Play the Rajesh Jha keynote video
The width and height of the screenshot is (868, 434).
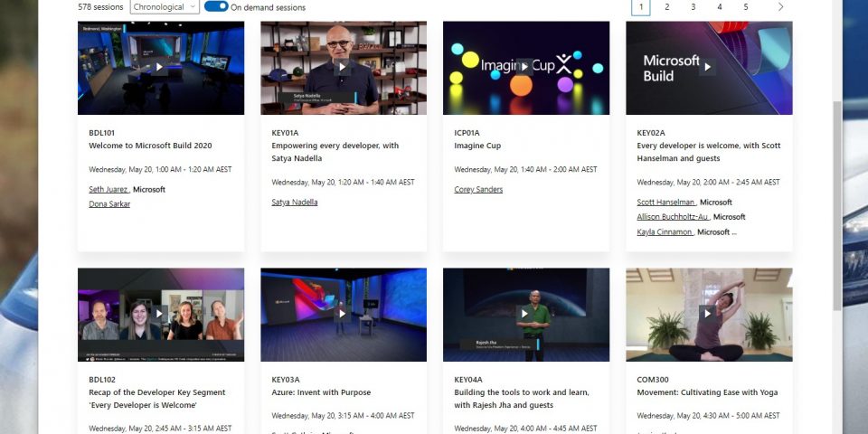tap(524, 314)
